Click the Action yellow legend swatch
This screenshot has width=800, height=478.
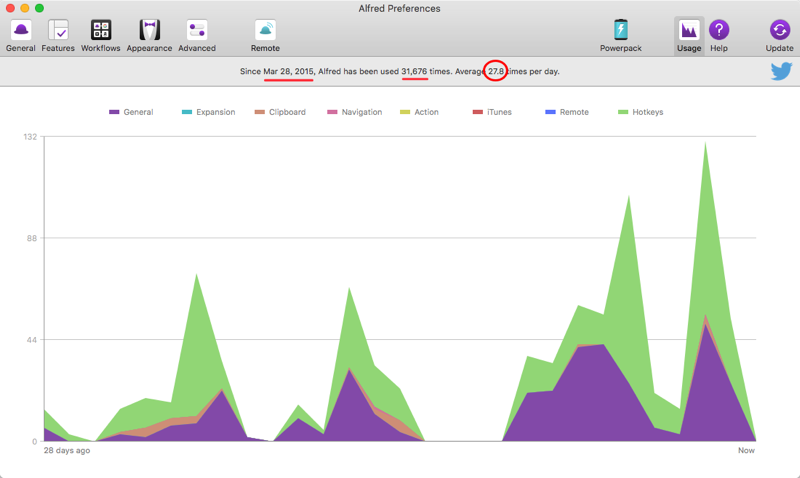coord(405,112)
